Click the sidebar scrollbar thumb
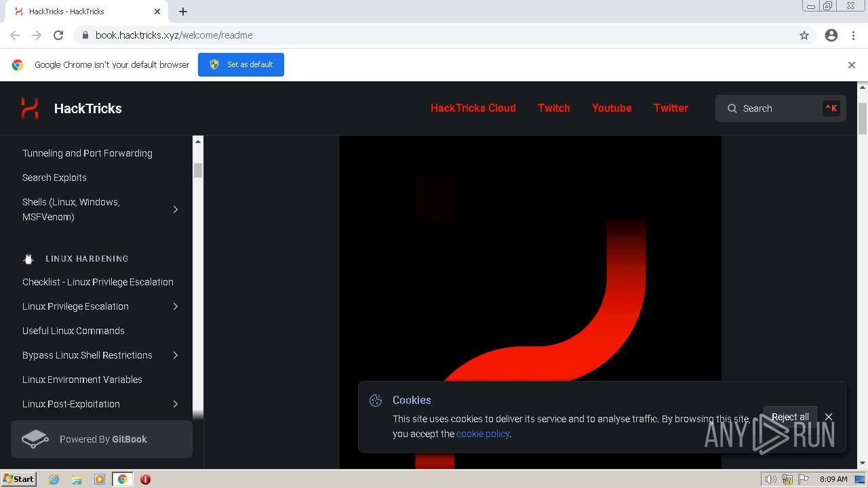 198,170
